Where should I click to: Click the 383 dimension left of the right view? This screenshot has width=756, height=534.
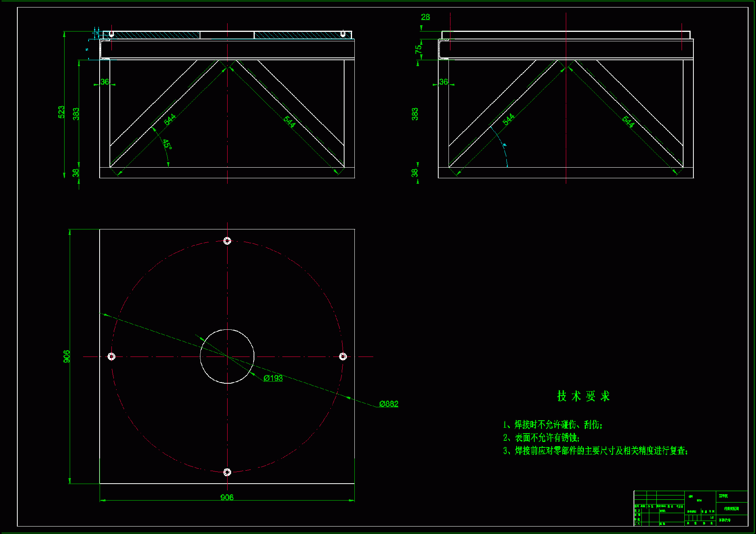pyautogui.click(x=414, y=114)
